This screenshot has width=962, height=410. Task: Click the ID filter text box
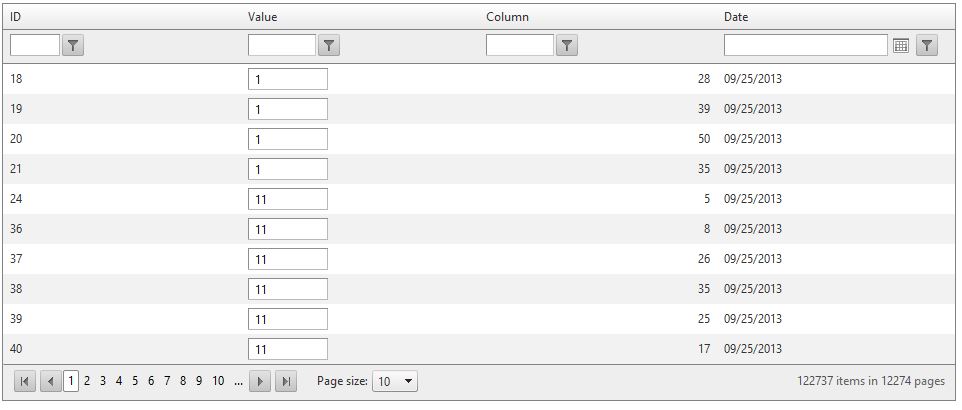tap(35, 45)
